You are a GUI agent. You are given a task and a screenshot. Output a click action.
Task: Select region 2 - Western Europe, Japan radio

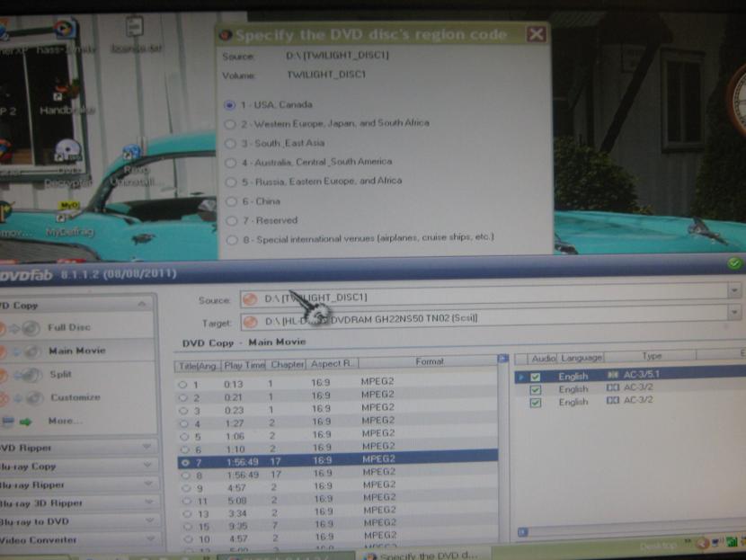[230, 124]
